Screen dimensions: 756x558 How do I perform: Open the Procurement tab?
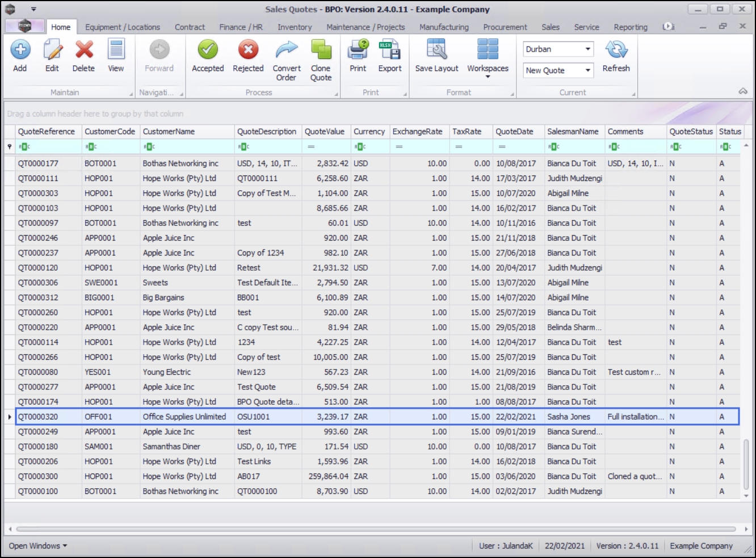pos(505,27)
